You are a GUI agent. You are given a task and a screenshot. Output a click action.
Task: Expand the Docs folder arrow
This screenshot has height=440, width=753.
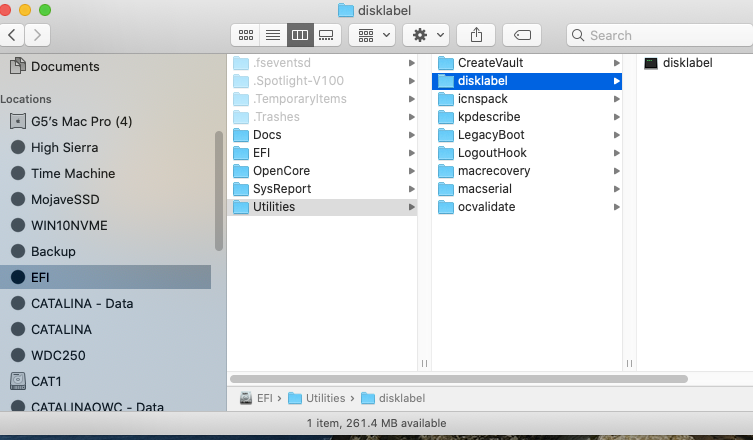coord(412,135)
